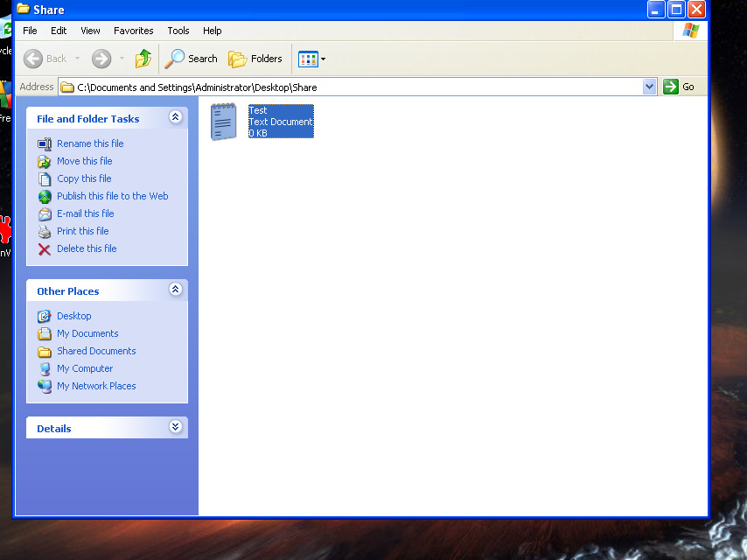Open Shared Documents link
The image size is (747, 560).
96,351
